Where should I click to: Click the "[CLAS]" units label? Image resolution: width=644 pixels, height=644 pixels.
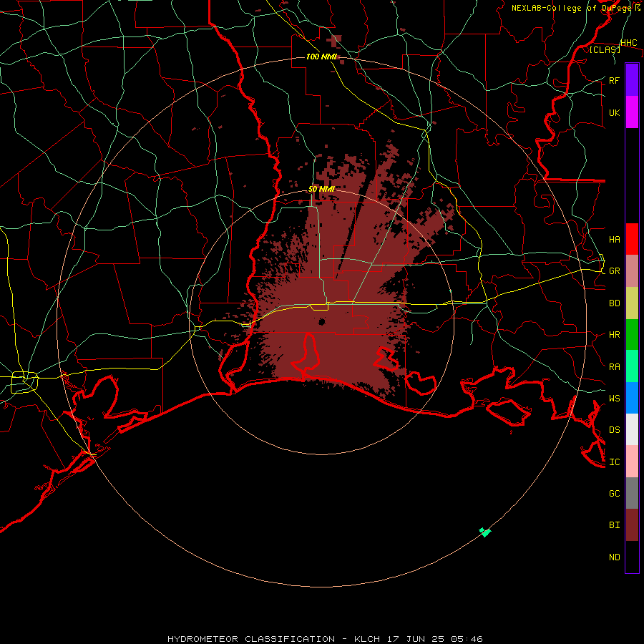[605, 50]
